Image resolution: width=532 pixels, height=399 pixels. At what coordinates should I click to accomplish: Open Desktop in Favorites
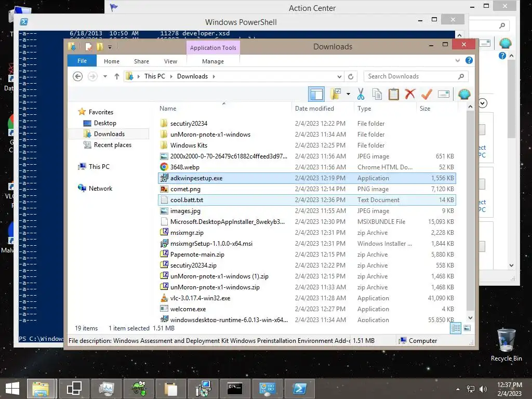pos(105,123)
